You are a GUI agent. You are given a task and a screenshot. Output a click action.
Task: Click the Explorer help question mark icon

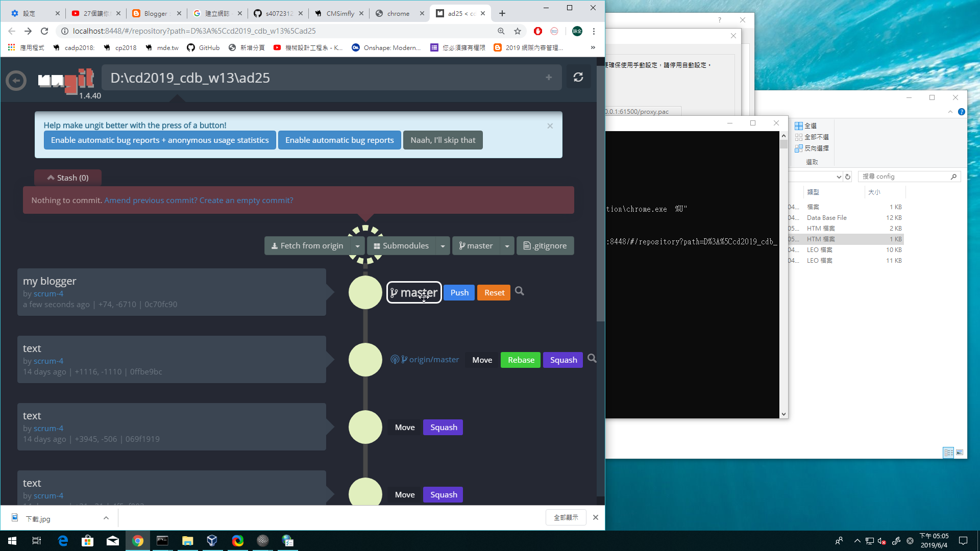[962, 112]
